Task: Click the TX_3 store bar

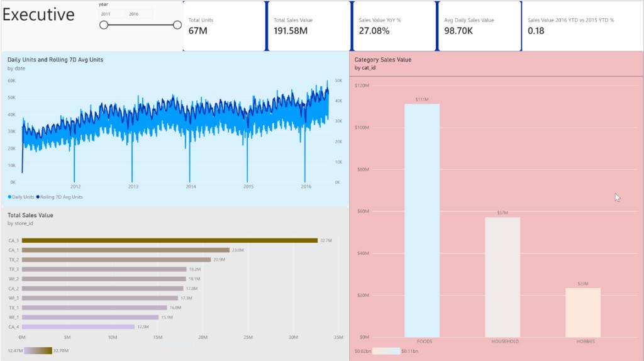Action: [x=104, y=269]
